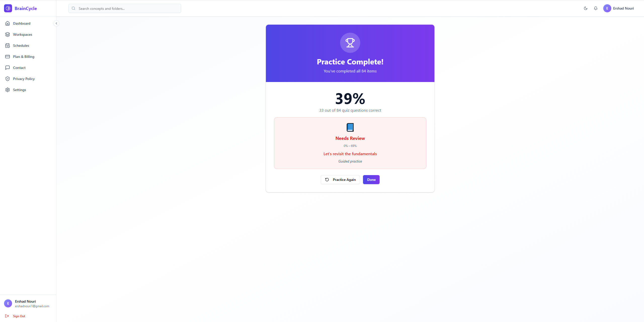This screenshot has width=644, height=322.
Task: Click the Schedules clock icon
Action: (x=8, y=46)
